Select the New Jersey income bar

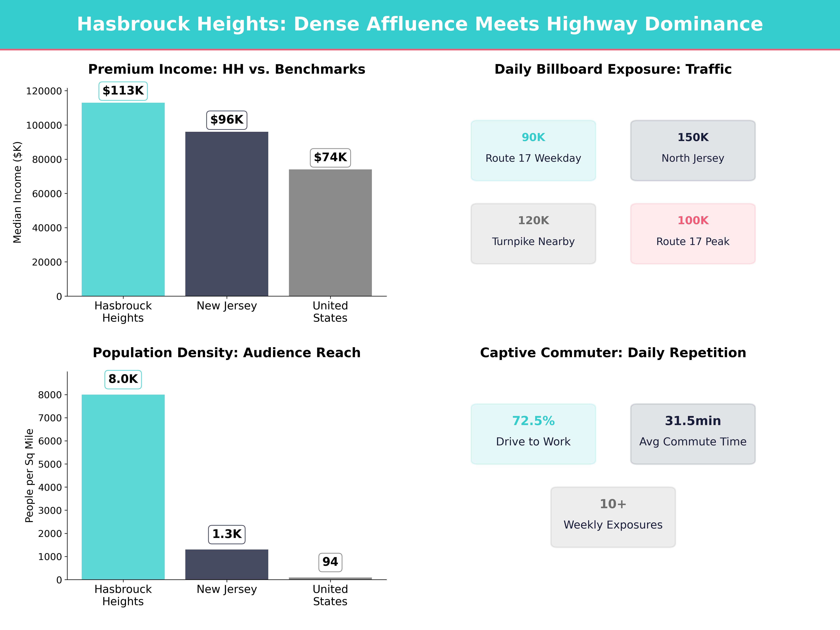click(227, 213)
